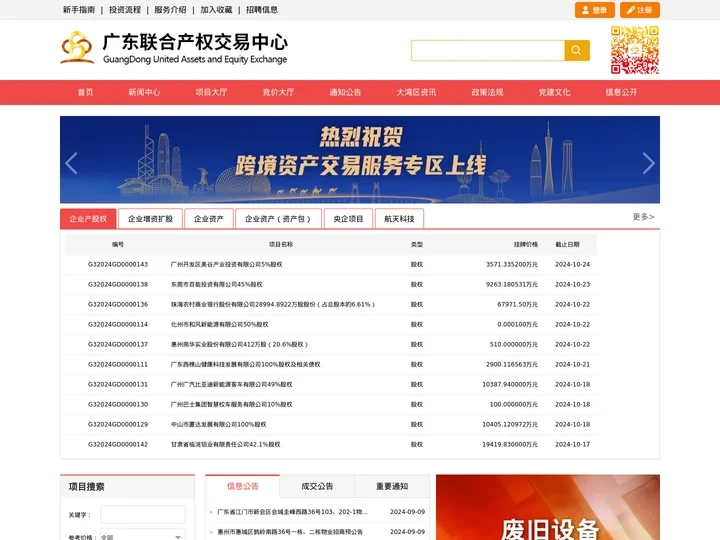The image size is (720, 540).
Task: Switch to 航天科技 tab
Action: point(399,219)
